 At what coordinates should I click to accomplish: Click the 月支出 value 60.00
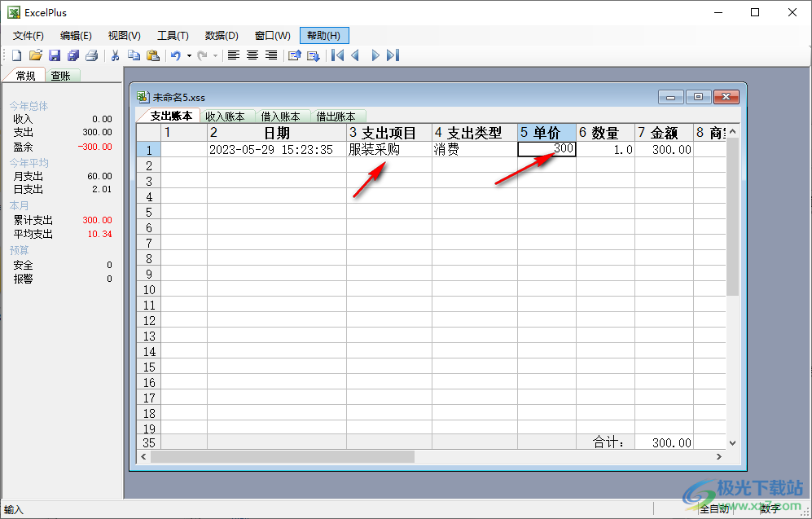pos(99,176)
